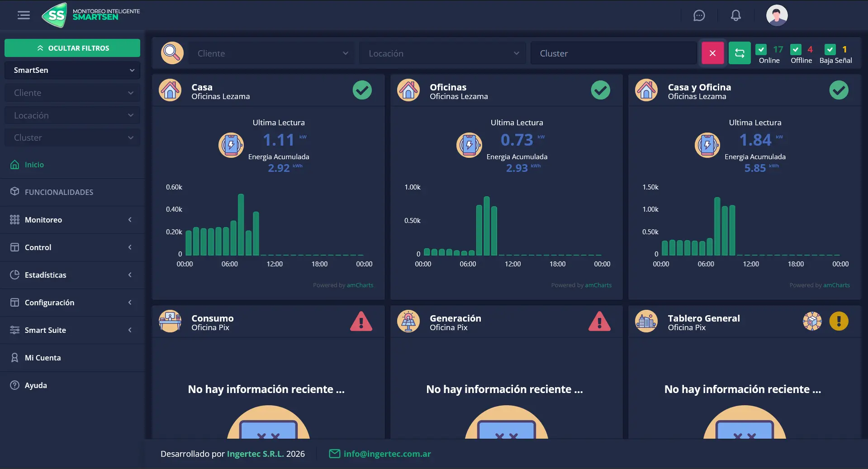Open the sidebar Locación dropdown

coord(72,115)
